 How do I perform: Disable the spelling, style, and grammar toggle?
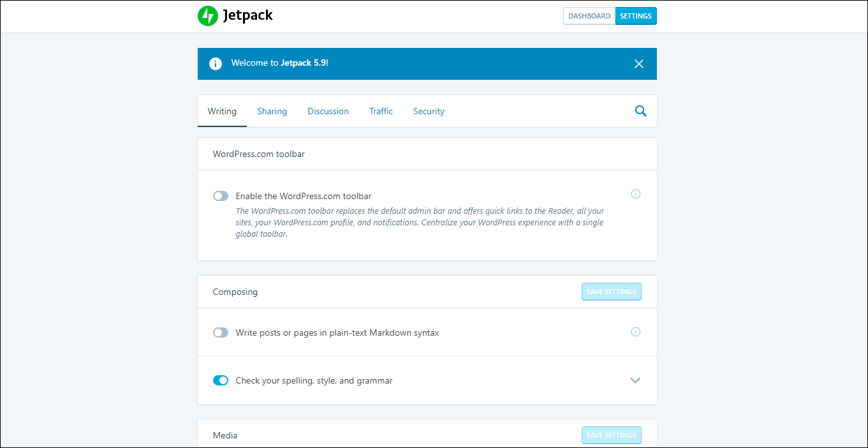tap(221, 380)
